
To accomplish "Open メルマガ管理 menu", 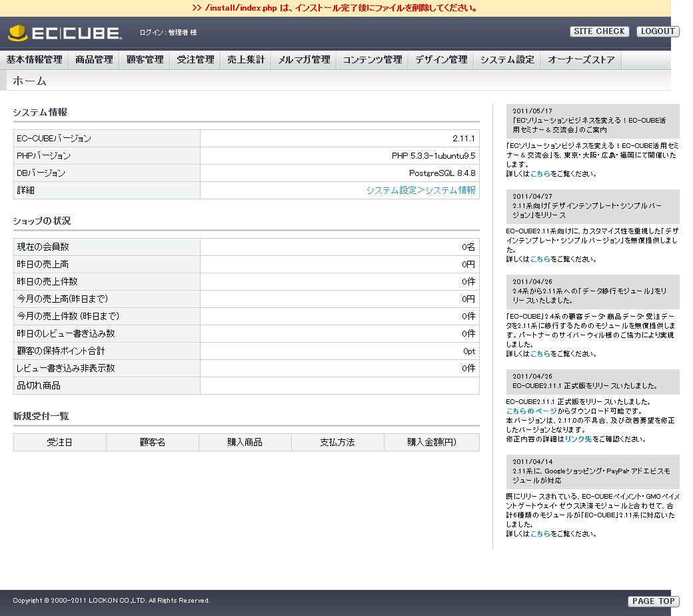I will coord(304,60).
